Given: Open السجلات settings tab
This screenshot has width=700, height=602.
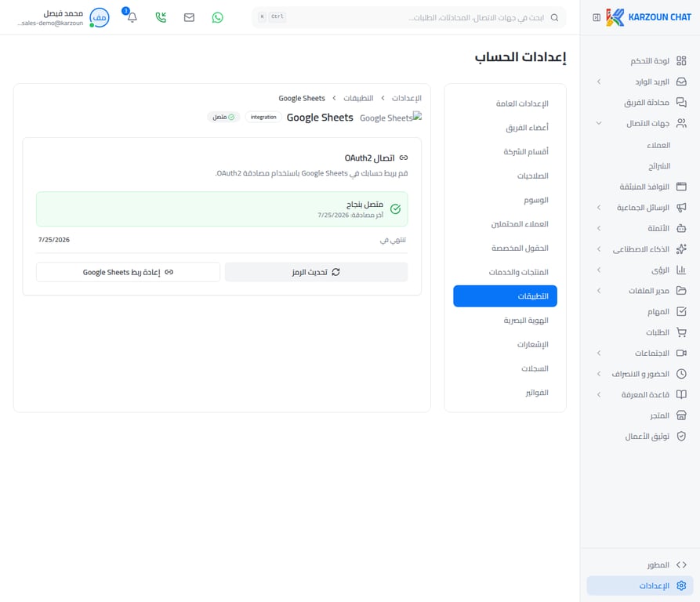Looking at the screenshot, I should point(505,368).
